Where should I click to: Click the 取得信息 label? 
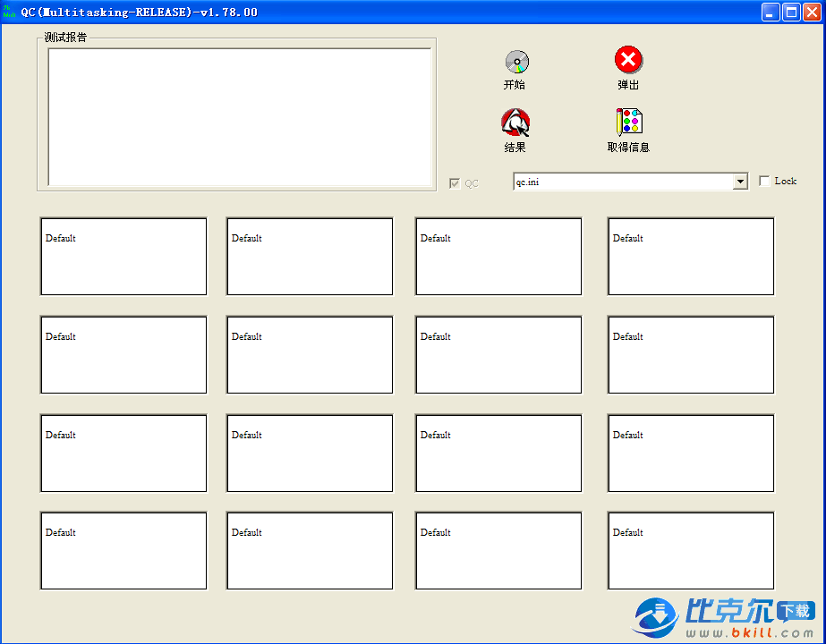tap(628, 148)
